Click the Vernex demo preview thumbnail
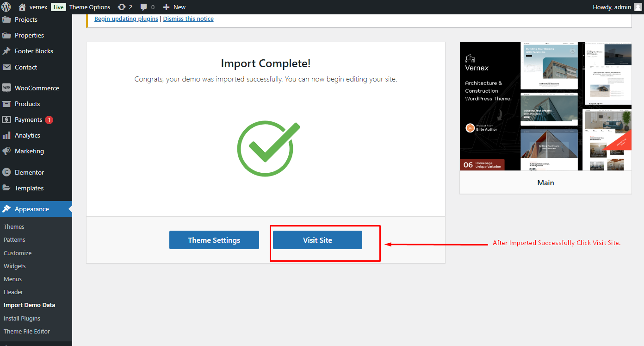Image resolution: width=644 pixels, height=346 pixels. point(545,106)
